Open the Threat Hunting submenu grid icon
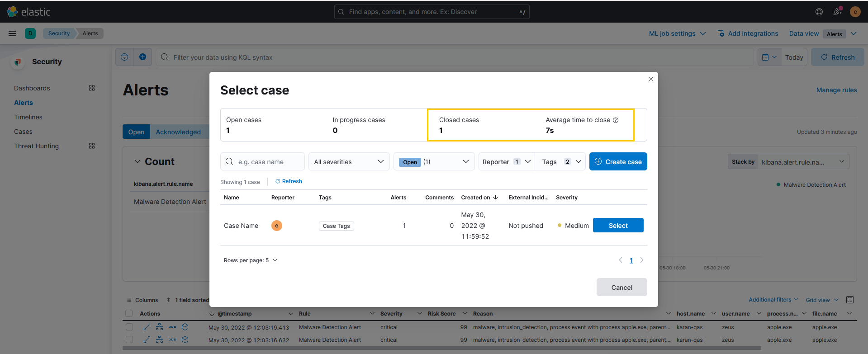Screen dimensions: 868x354 [92, 146]
